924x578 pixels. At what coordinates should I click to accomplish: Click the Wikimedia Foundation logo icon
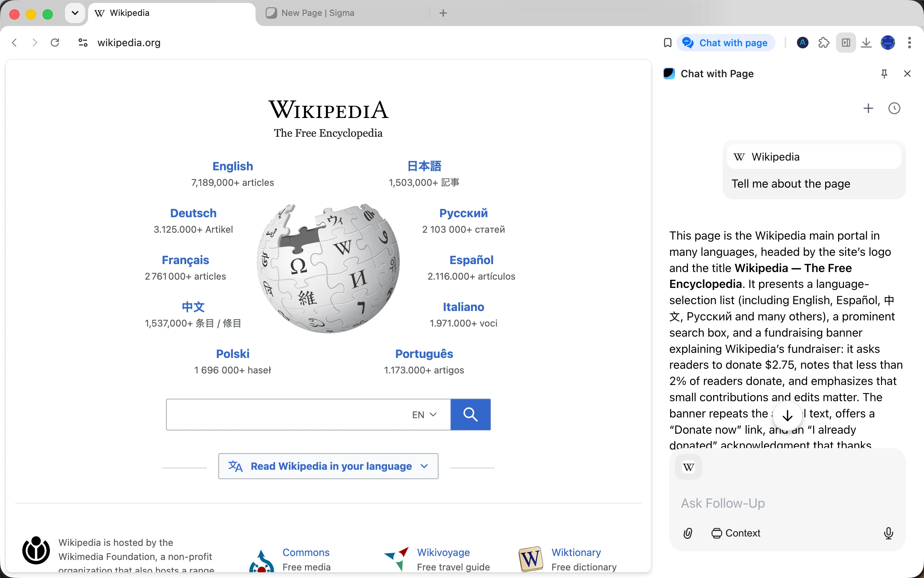[36, 551]
